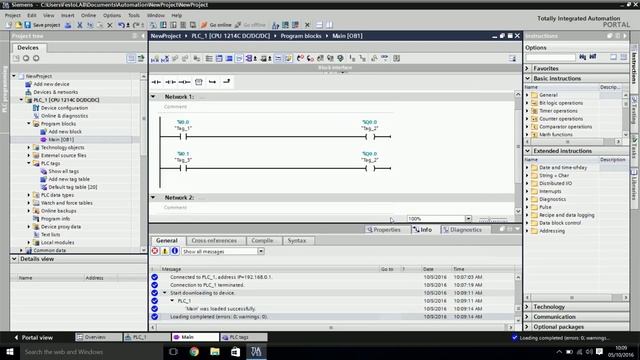This screenshot has height=360, width=640.
Task: Insert an empty box from favorites bar
Action: click(x=199, y=82)
